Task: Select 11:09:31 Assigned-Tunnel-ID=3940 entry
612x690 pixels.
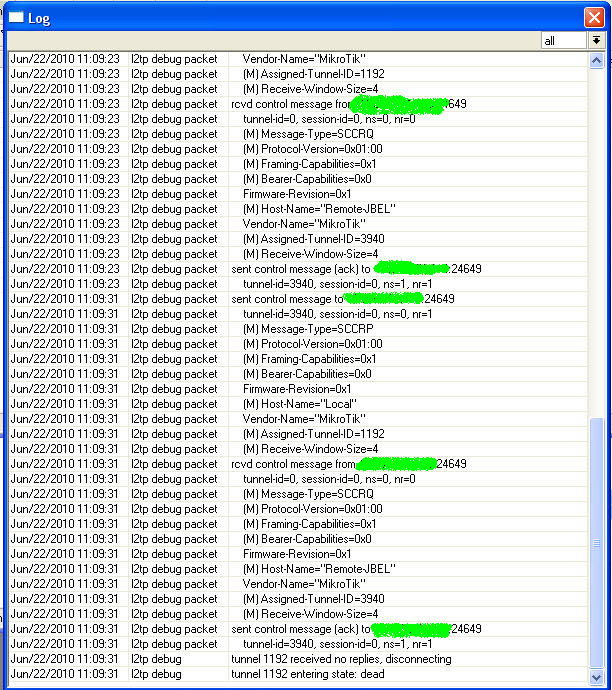Action: [x=298, y=599]
